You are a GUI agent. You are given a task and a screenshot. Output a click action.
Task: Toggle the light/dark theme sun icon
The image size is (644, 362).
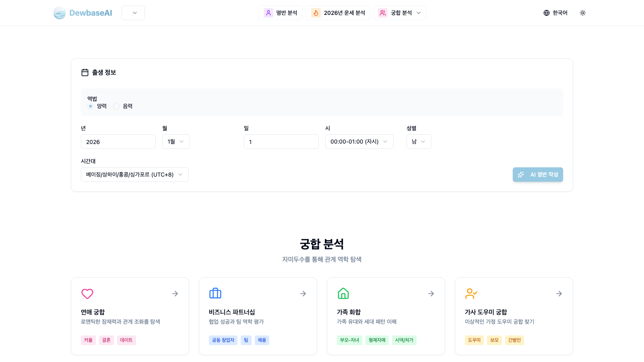583,13
